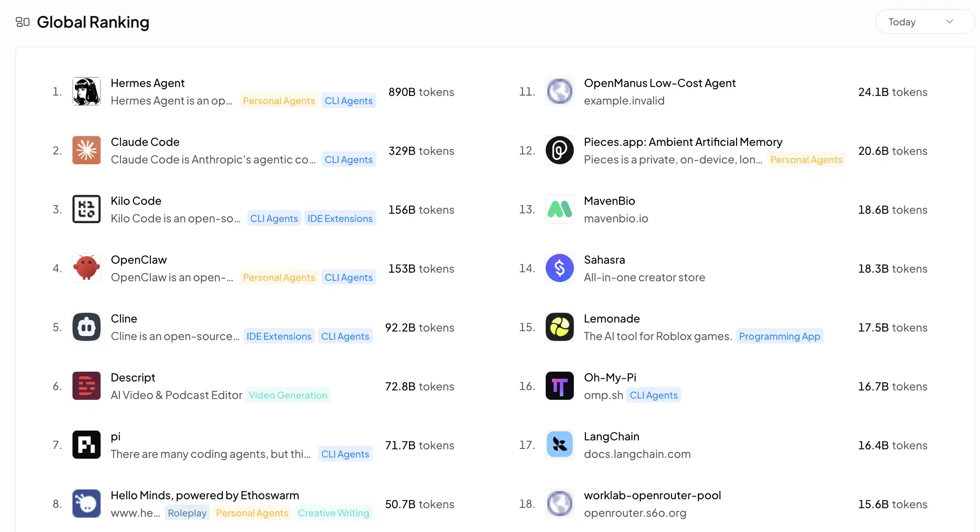Open the Lemonade app icon
The height and width of the screenshot is (532, 980).
coord(560,327)
